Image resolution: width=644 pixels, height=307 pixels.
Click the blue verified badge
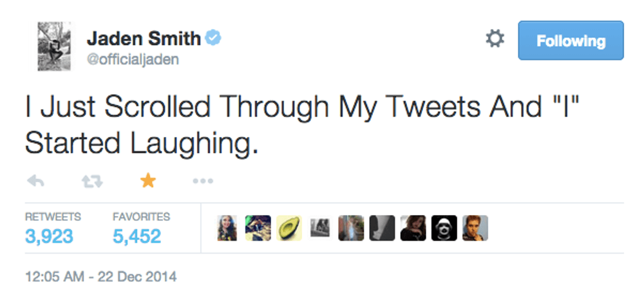click(x=214, y=39)
